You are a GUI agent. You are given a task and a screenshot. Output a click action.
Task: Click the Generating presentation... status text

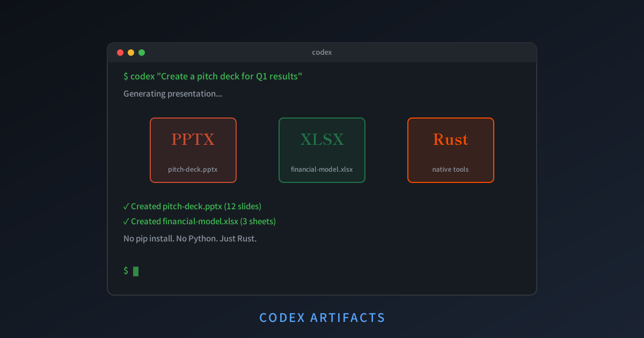coord(173,94)
